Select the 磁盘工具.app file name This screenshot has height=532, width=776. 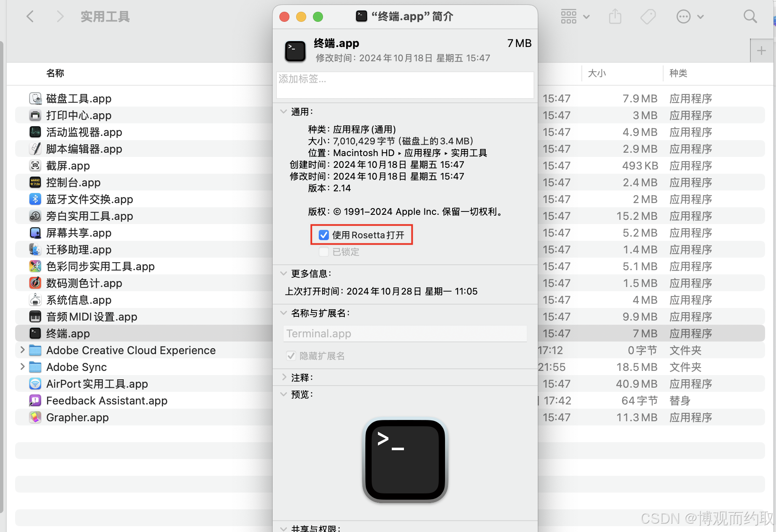click(x=79, y=99)
